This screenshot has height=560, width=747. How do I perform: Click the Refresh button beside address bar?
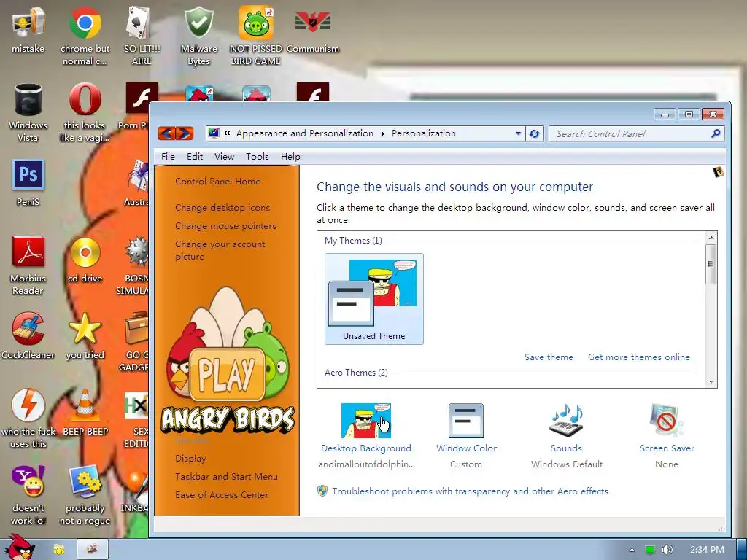pyautogui.click(x=534, y=134)
